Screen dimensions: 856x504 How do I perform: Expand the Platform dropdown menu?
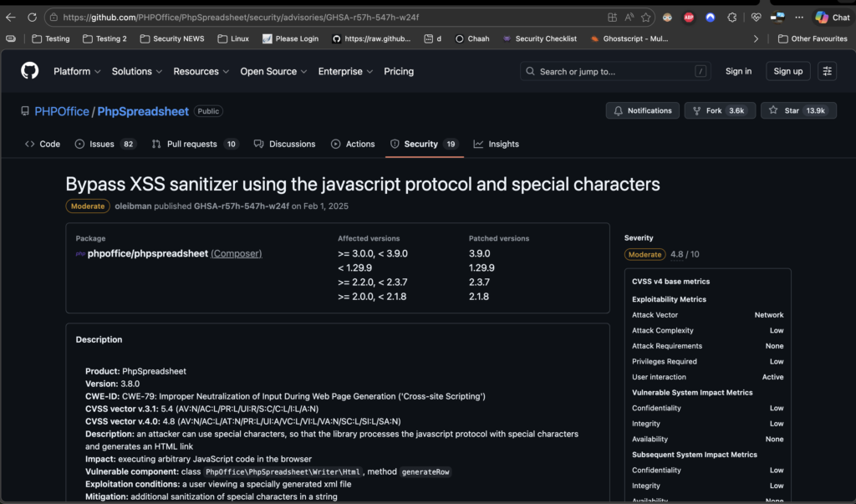[77, 71]
